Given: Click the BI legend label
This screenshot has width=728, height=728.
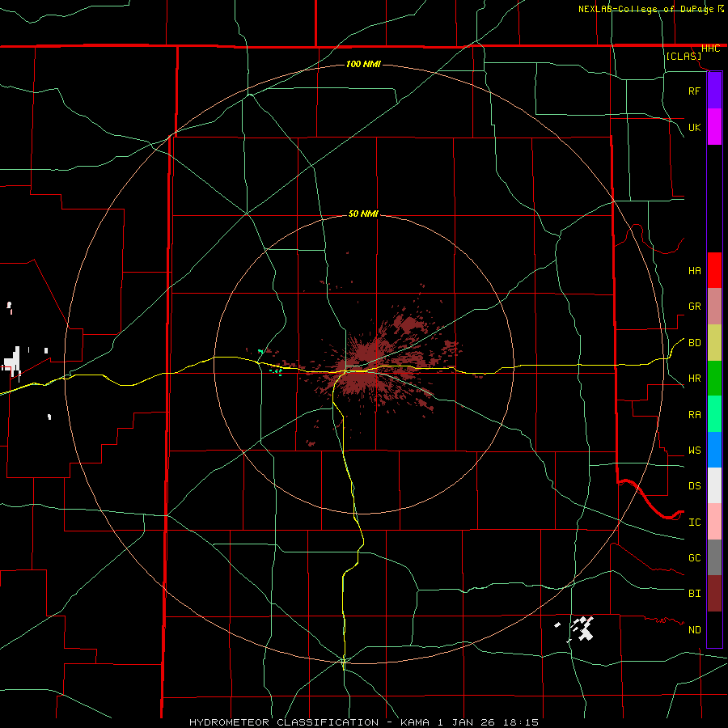Looking at the screenshot, I should tap(694, 594).
